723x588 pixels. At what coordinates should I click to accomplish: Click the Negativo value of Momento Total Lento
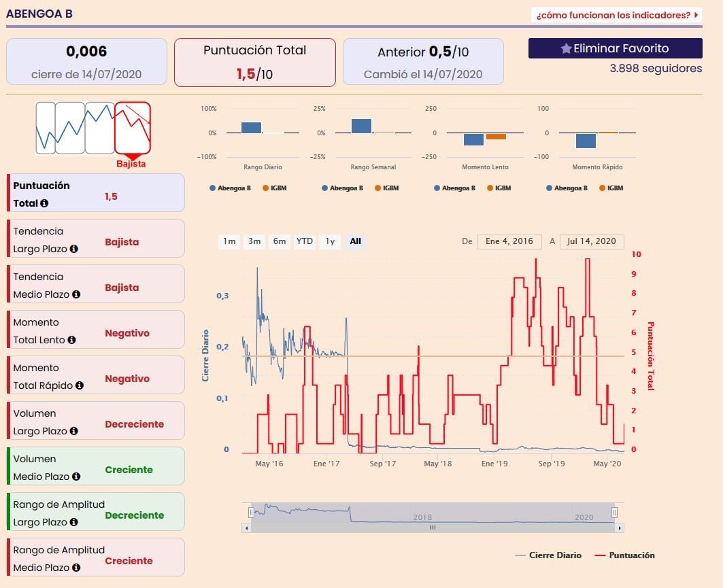coord(127,333)
